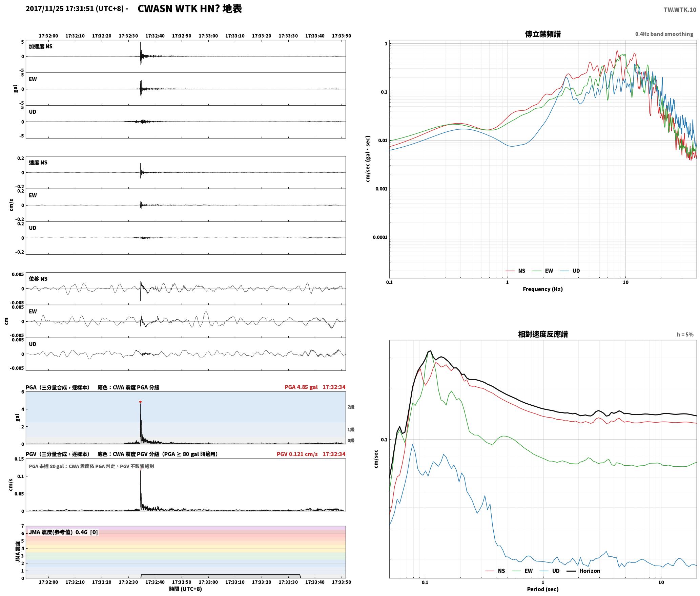Click the 速度 NS trace label
The height and width of the screenshot is (596, 700).
pos(38,163)
